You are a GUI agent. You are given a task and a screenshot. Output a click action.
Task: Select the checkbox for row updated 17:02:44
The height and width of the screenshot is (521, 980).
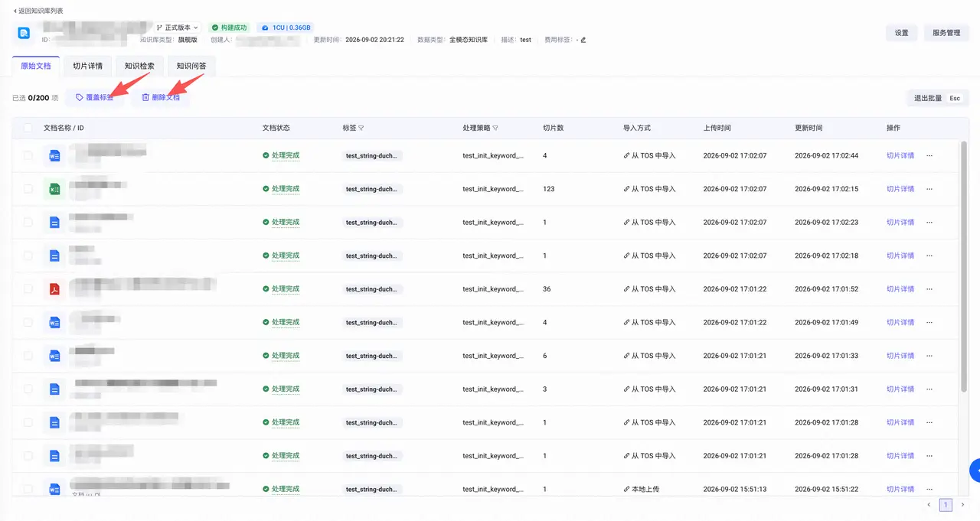28,155
